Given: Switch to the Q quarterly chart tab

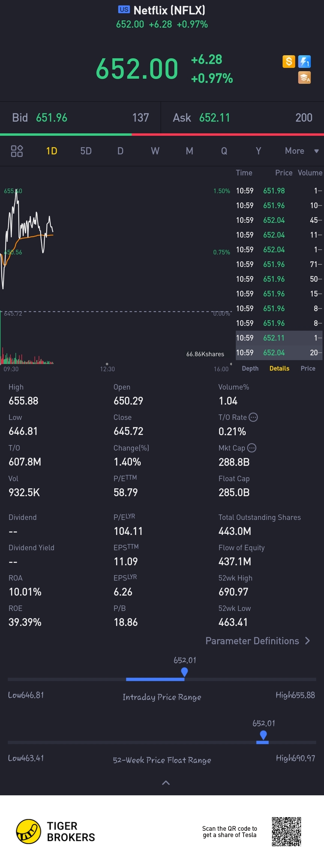Looking at the screenshot, I should coord(224,151).
